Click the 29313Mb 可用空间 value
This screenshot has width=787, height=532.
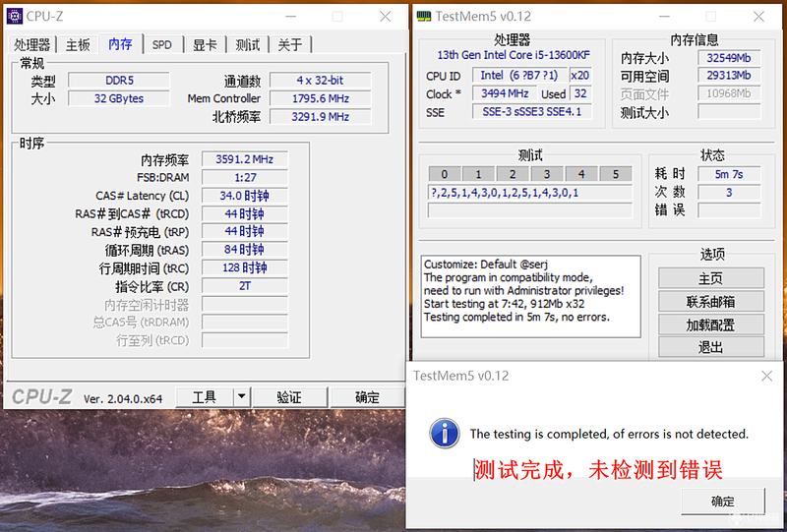pyautogui.click(x=729, y=76)
